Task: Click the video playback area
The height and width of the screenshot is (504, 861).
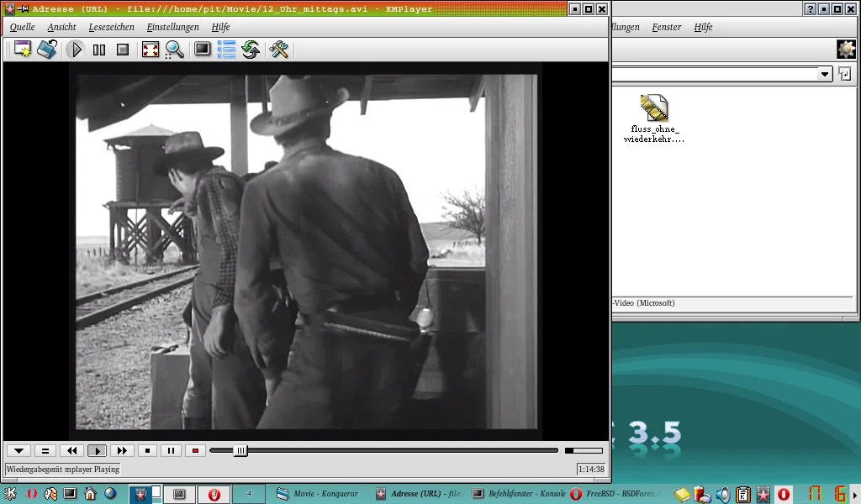Action: tap(306, 252)
